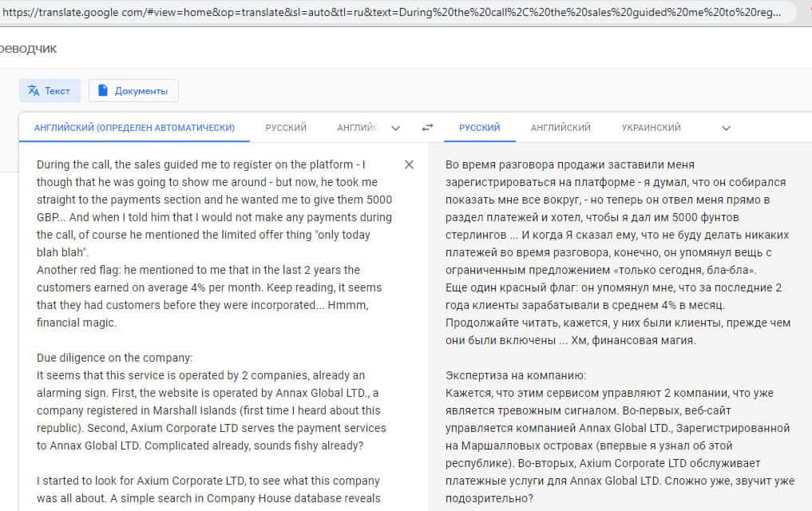Place cursor on 'Due diligence on the company' line
812x511 pixels.
[x=114, y=358]
